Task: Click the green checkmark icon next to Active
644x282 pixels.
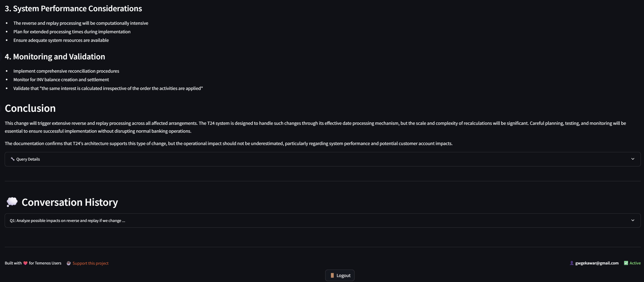Action: [x=626, y=263]
